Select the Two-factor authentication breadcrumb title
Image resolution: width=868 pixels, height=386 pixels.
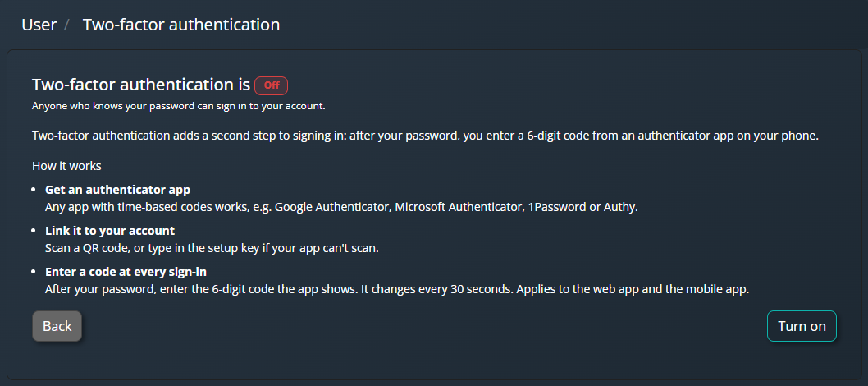pos(181,25)
